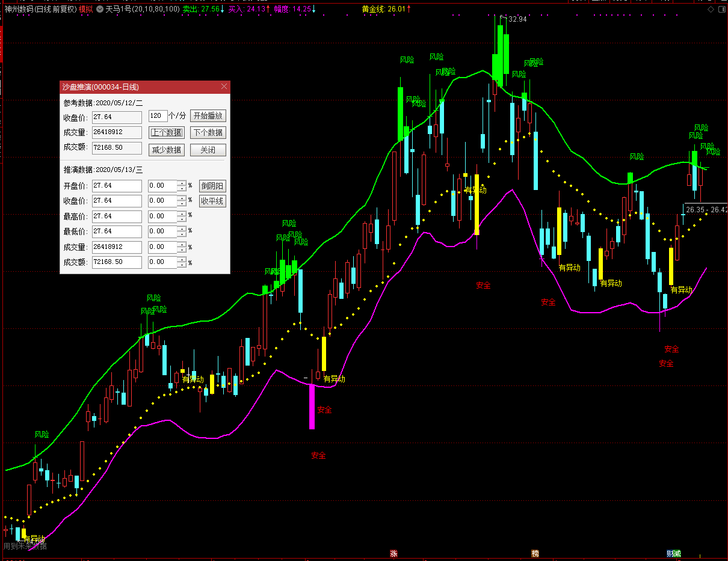Click the 最低价 price input field
The width and height of the screenshot is (728, 561).
pyautogui.click(x=117, y=231)
